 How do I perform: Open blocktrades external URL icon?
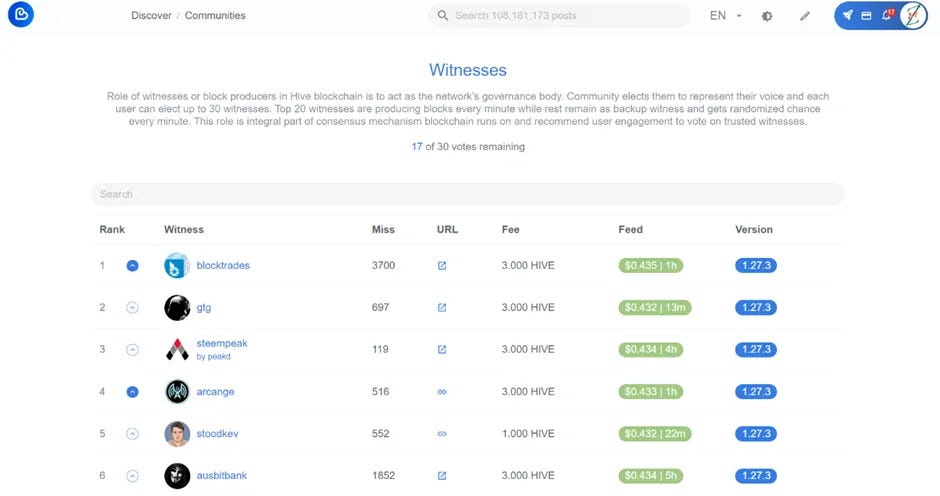[x=442, y=266]
